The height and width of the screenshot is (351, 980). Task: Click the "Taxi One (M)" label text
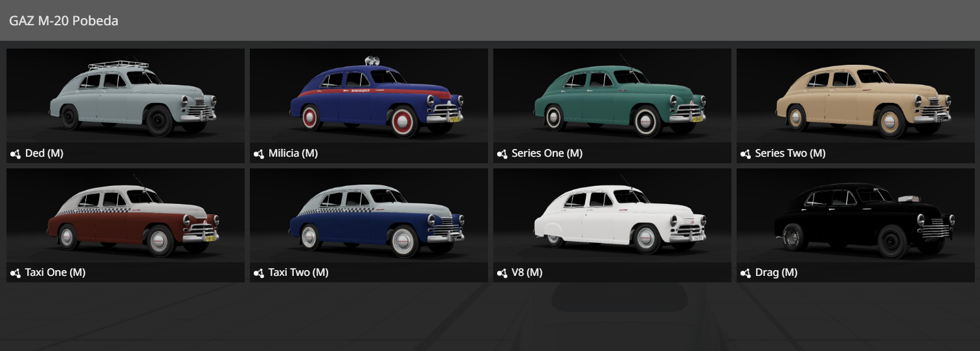[55, 273]
